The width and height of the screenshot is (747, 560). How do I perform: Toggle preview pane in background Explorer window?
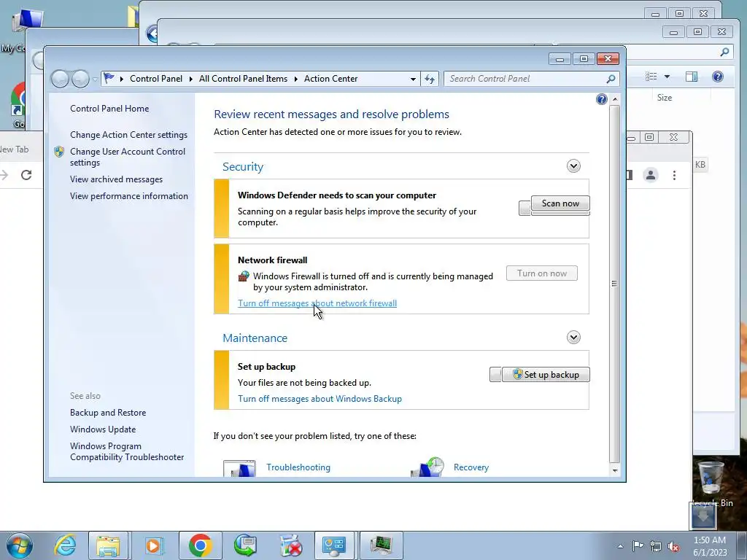click(692, 77)
